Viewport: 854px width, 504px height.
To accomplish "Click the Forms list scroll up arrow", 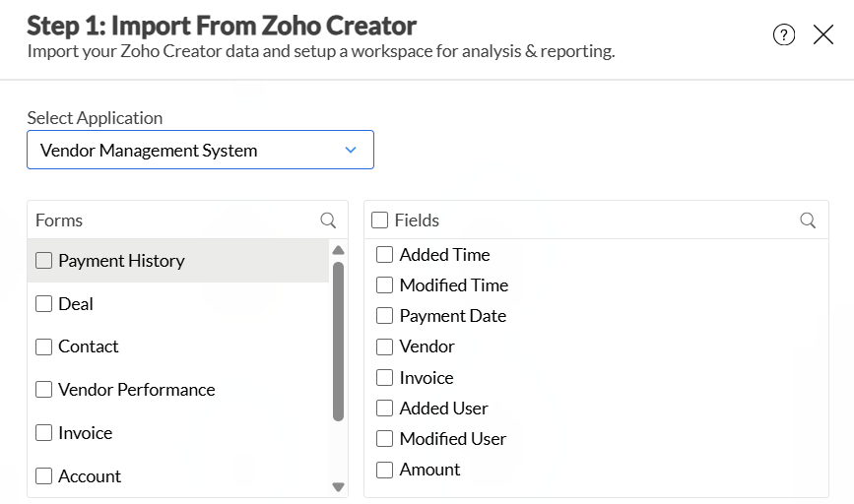I will (x=338, y=250).
